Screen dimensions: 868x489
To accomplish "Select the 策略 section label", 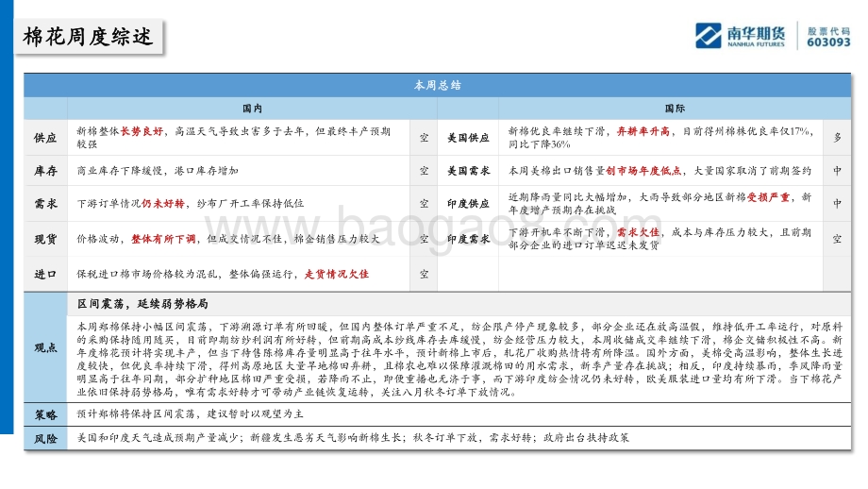I will [45, 414].
